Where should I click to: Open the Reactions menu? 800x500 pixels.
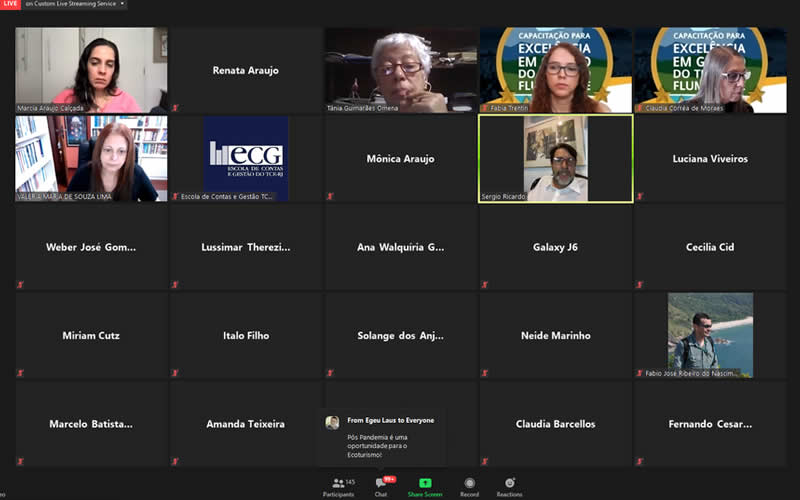coord(509,486)
